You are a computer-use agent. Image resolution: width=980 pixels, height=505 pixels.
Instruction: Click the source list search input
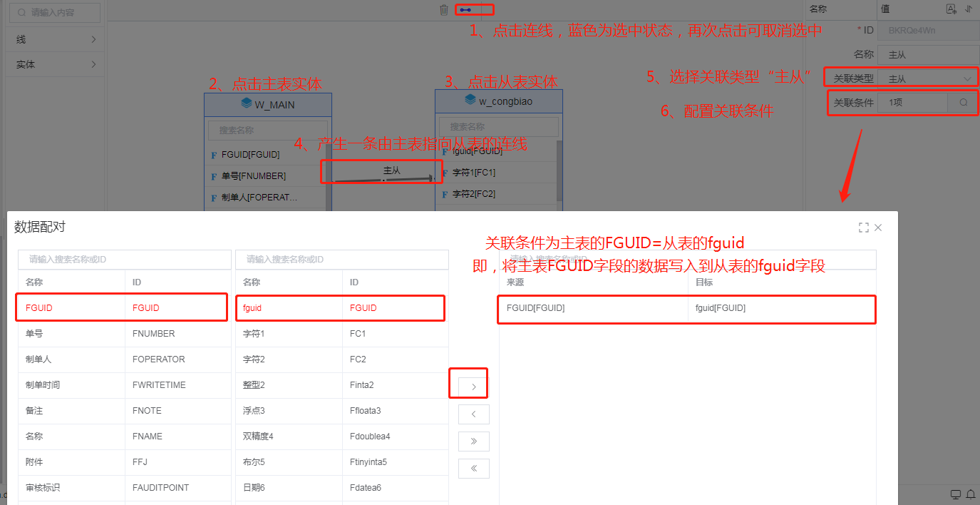click(124, 260)
